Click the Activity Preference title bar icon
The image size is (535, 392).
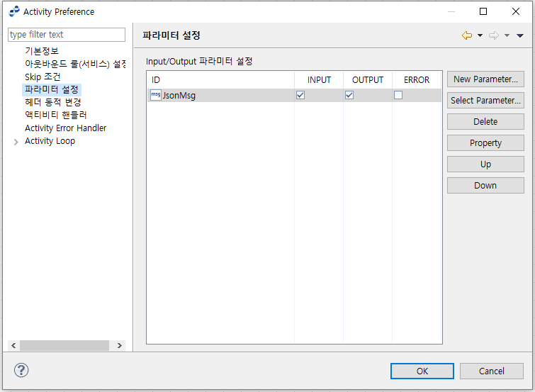[14, 11]
